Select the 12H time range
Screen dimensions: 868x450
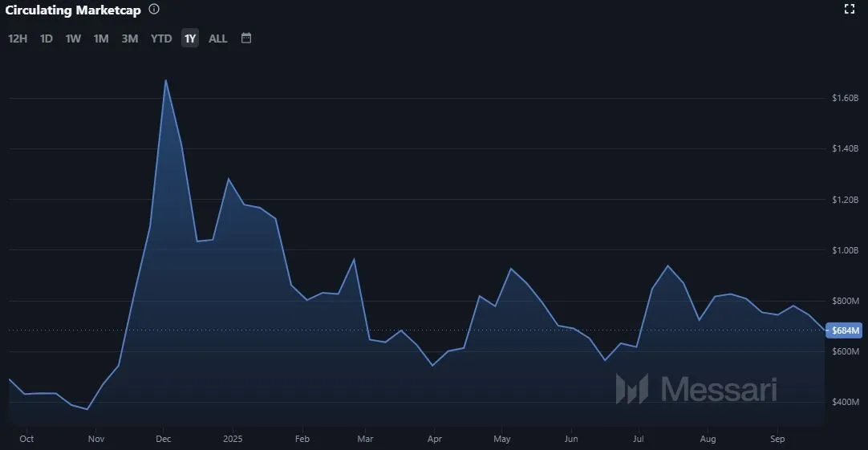[18, 39]
